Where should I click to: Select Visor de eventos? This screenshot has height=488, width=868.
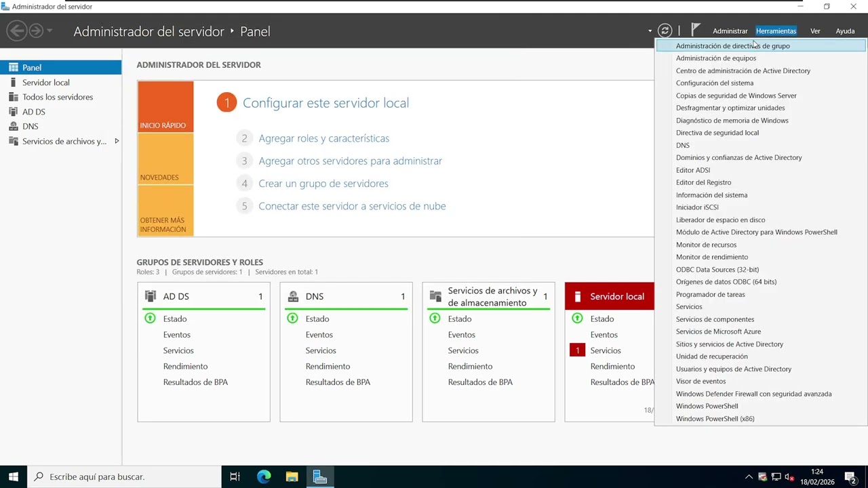click(x=761, y=381)
